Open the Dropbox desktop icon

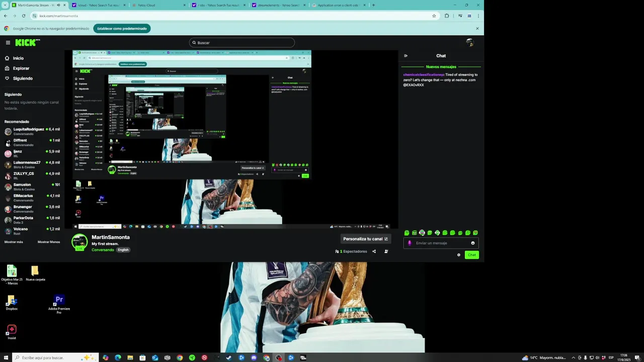[12, 303]
